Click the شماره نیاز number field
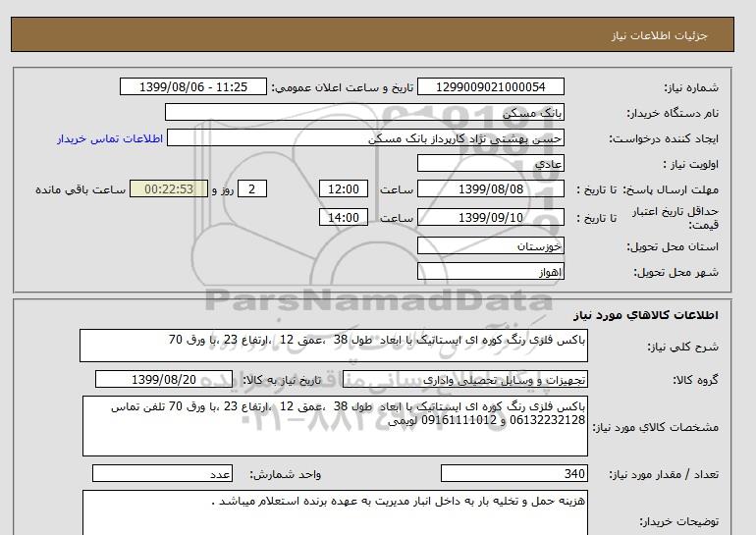Image resolution: width=756 pixels, height=535 pixels. coord(491,87)
